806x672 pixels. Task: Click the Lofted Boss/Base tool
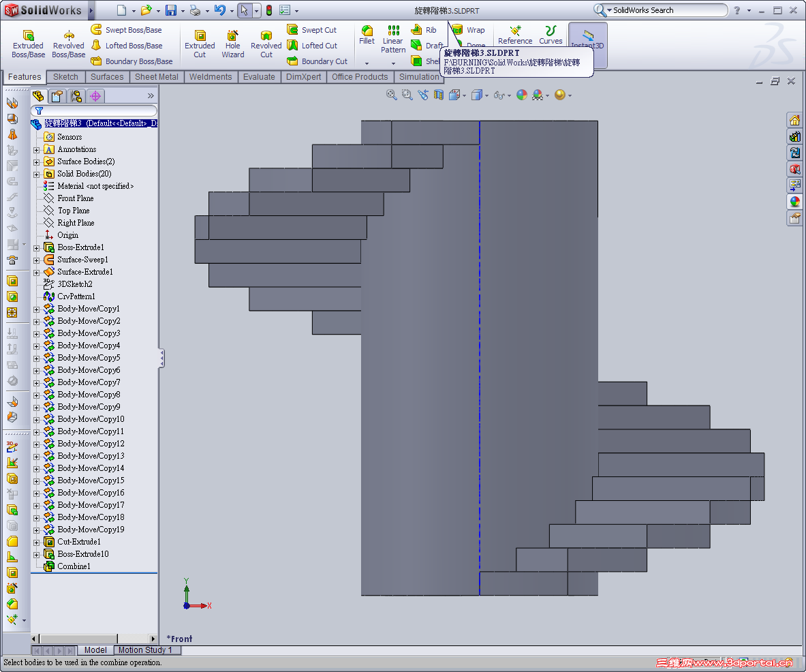pos(127,45)
